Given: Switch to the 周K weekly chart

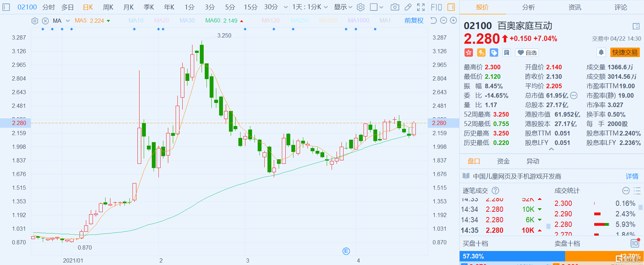Looking at the screenshot, I should point(108,7).
